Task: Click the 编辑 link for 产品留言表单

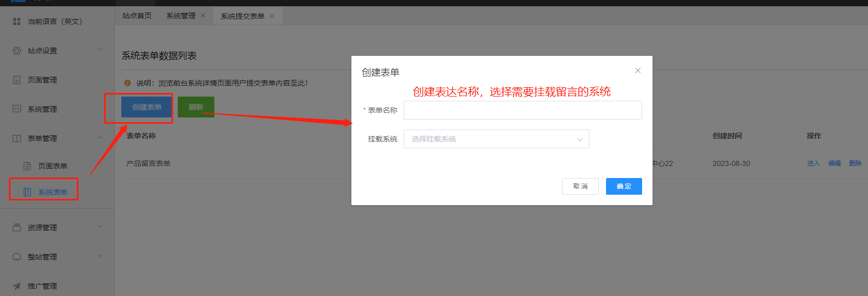Action: [834, 163]
